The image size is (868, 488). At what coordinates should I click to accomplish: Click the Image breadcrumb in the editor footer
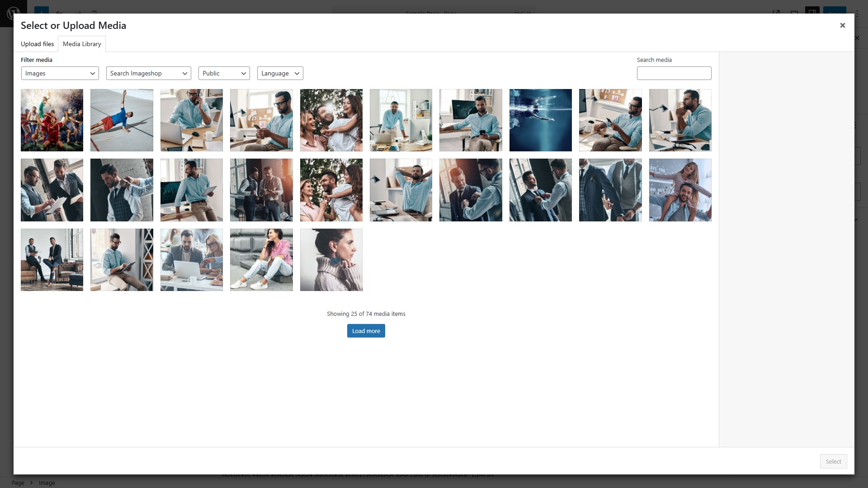[47, 483]
